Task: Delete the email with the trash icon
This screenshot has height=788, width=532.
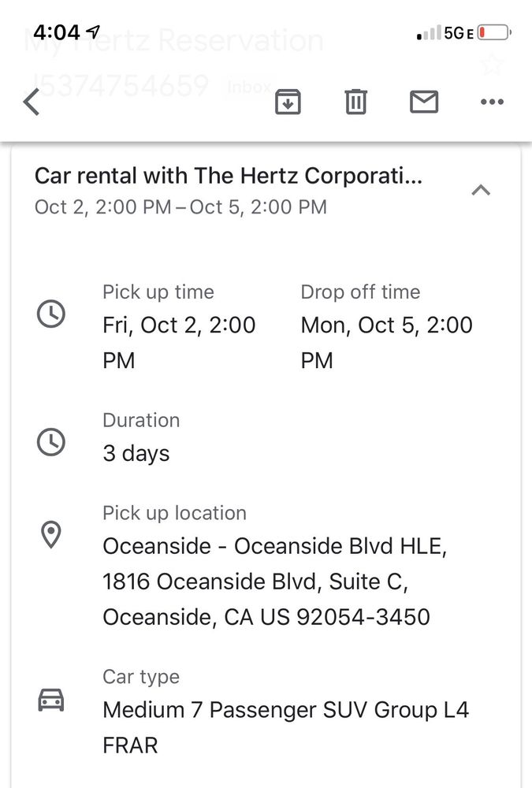Action: click(x=355, y=102)
